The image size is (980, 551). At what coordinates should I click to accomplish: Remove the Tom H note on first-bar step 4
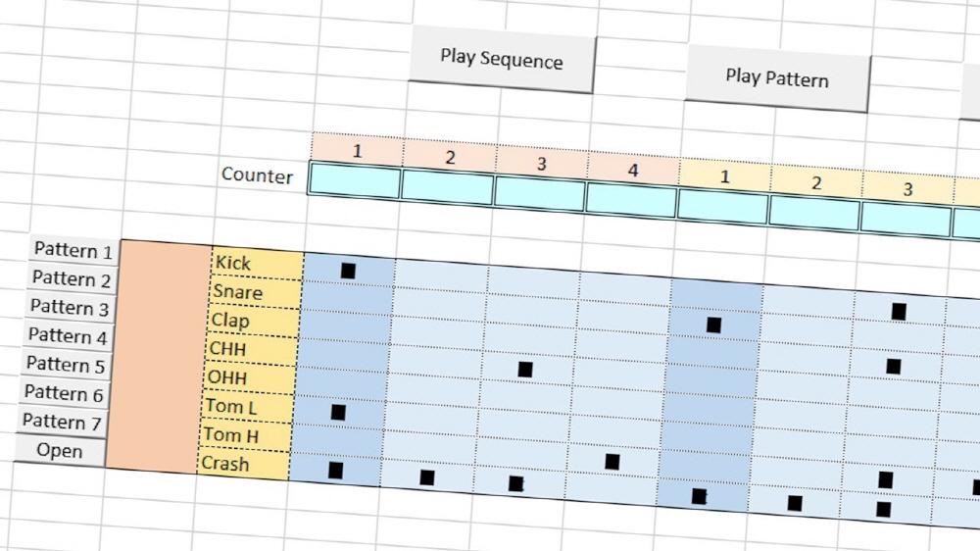tap(612, 462)
